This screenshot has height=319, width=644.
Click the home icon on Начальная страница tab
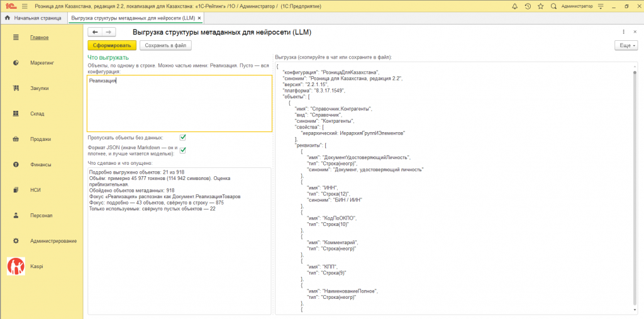pyautogui.click(x=8, y=18)
